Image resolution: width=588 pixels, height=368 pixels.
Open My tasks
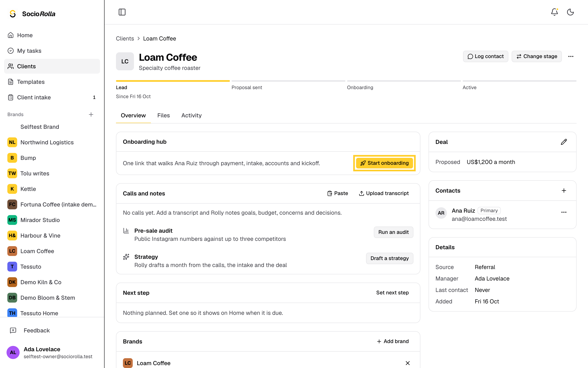click(52, 51)
